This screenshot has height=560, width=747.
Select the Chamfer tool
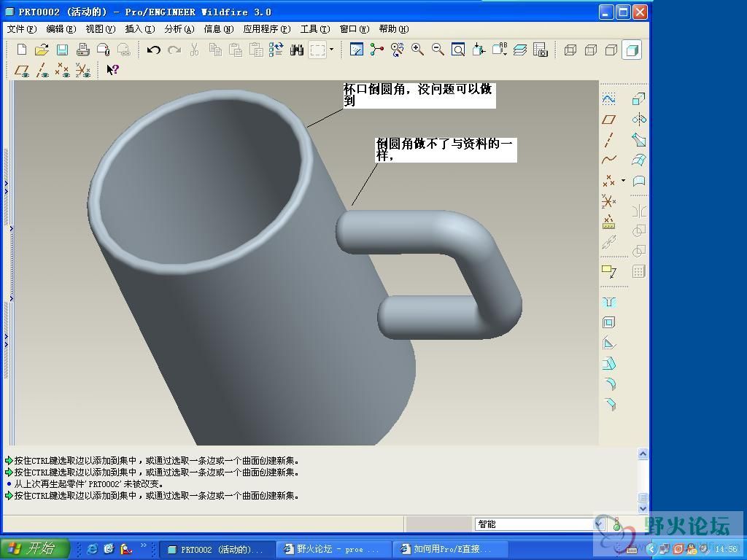coord(609,404)
